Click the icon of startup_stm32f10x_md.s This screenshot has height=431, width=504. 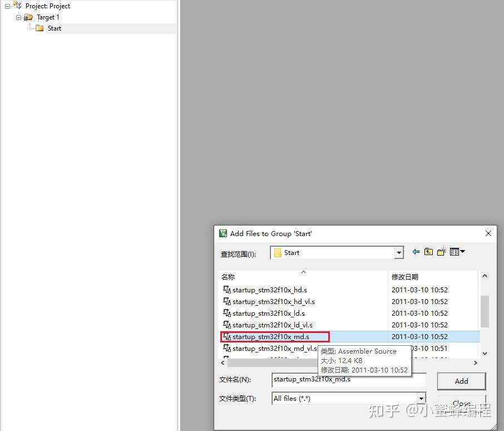(x=227, y=336)
